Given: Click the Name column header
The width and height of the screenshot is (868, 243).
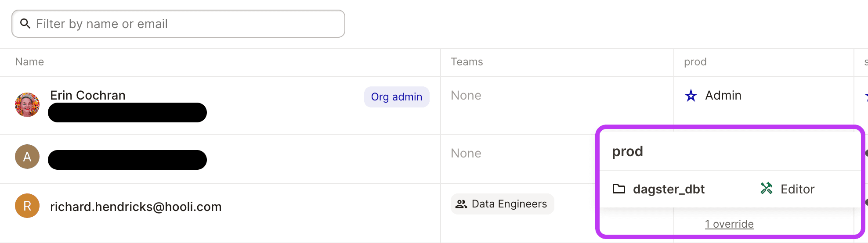Looking at the screenshot, I should pyautogui.click(x=29, y=62).
